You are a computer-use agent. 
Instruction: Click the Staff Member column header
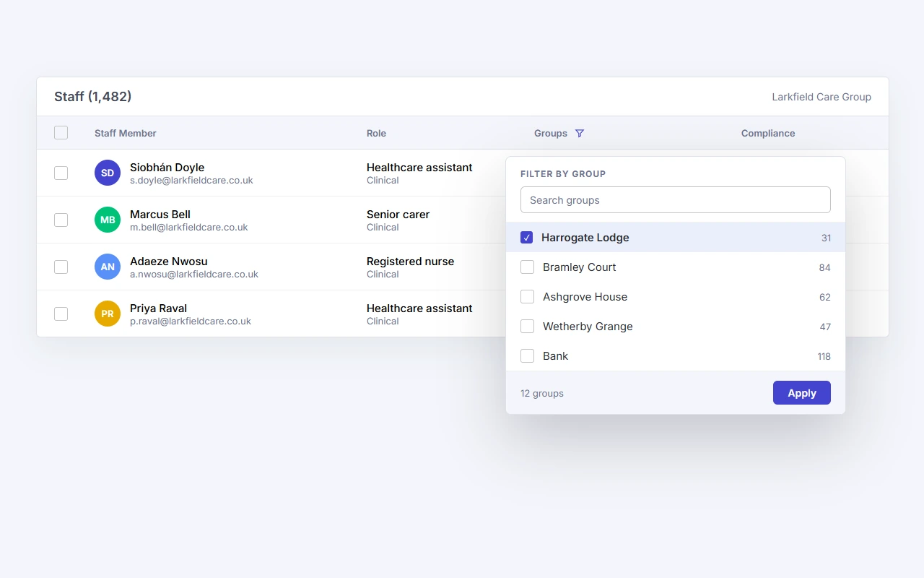point(126,133)
